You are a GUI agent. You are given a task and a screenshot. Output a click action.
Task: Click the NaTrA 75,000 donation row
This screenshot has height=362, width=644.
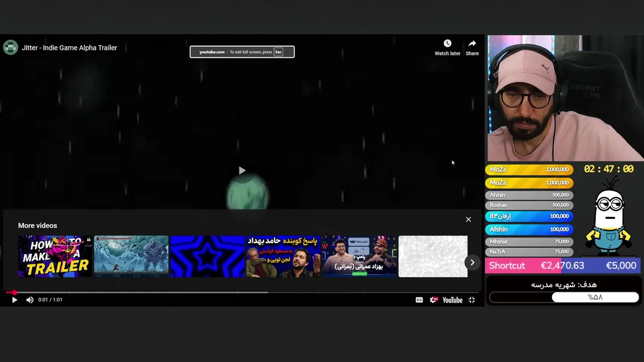(x=529, y=252)
